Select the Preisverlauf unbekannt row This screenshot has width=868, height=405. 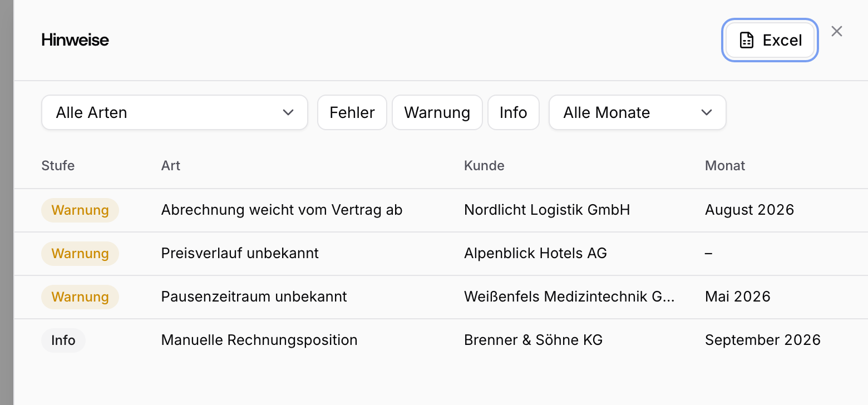click(441, 254)
